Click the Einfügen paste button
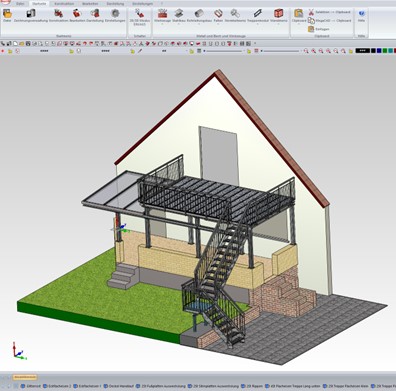Image resolution: width=396 pixels, height=391 pixels. pyautogui.click(x=319, y=29)
